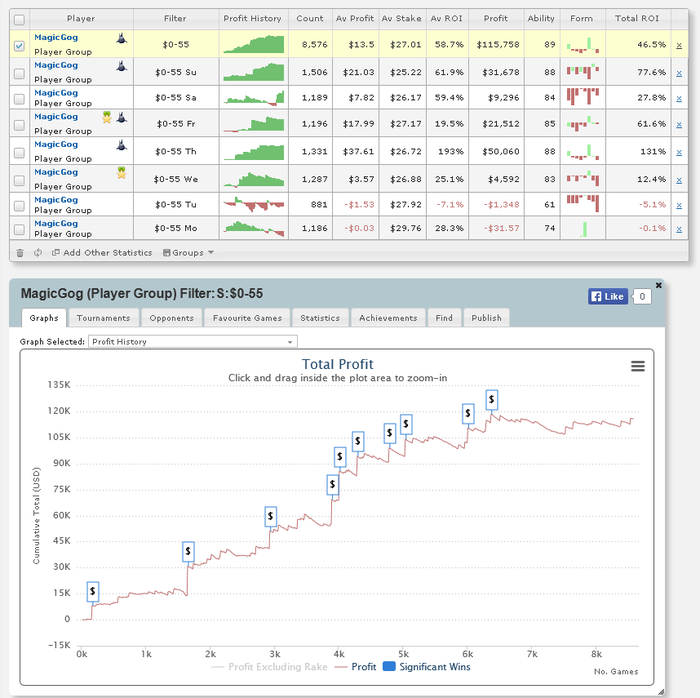Switch to the Find tab
The height and width of the screenshot is (698, 700).
[x=444, y=318]
